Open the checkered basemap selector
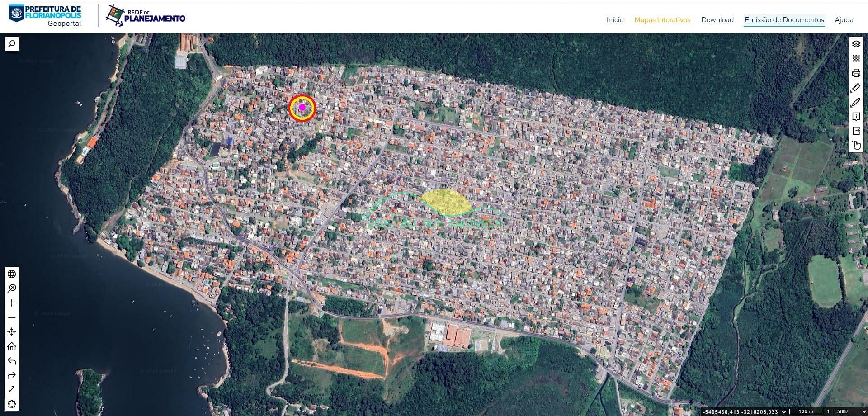This screenshot has height=416, width=868. (856, 58)
